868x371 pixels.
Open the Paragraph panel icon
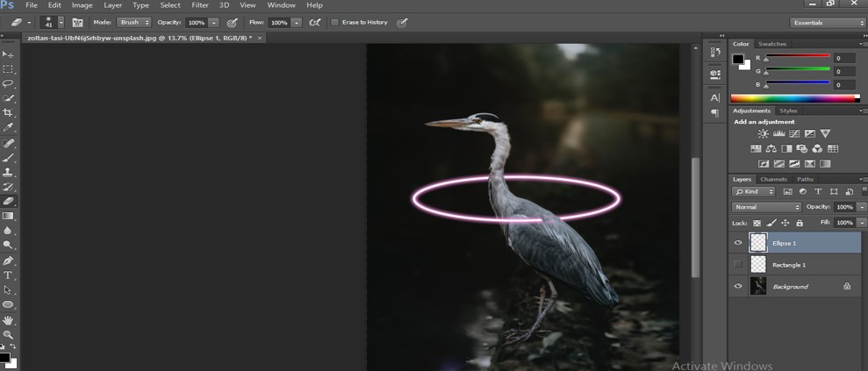[x=714, y=113]
